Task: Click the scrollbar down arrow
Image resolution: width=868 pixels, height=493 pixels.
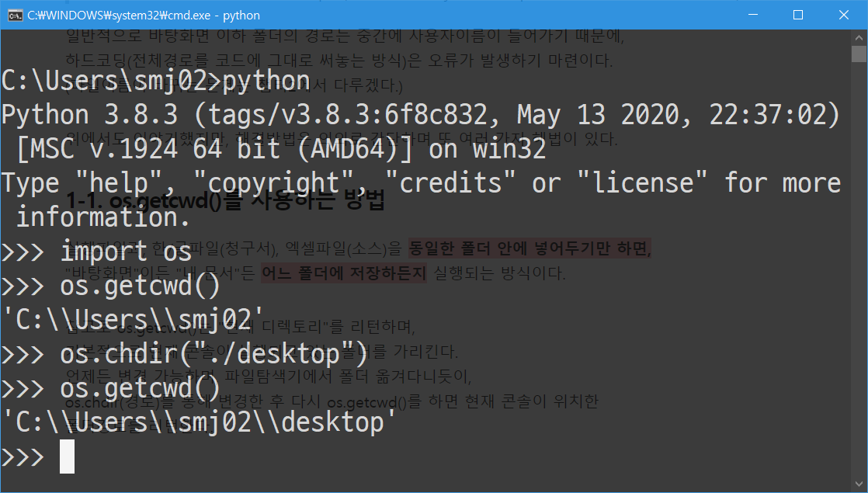Action: (859, 484)
